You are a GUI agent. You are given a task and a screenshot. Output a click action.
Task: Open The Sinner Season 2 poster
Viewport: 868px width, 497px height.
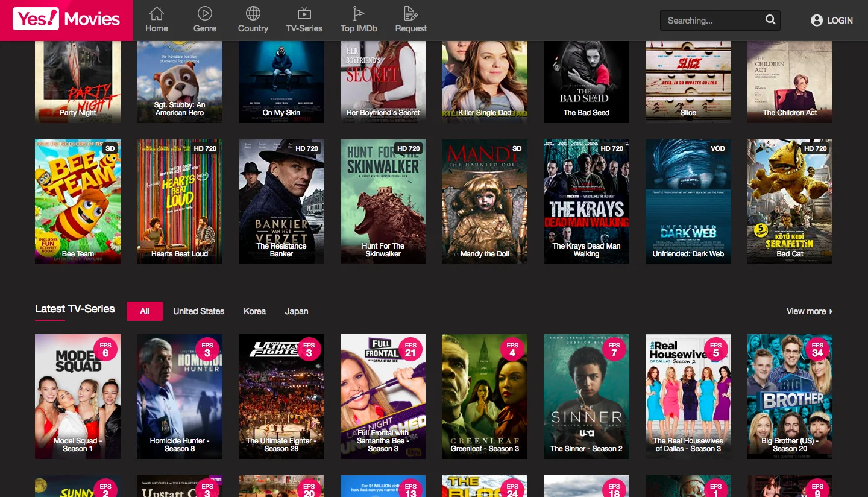pos(586,396)
